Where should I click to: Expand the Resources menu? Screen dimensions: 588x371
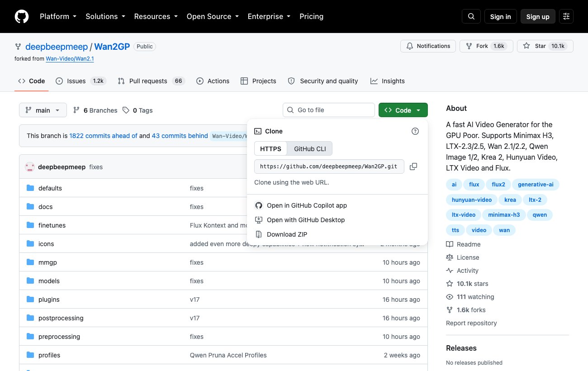156,16
